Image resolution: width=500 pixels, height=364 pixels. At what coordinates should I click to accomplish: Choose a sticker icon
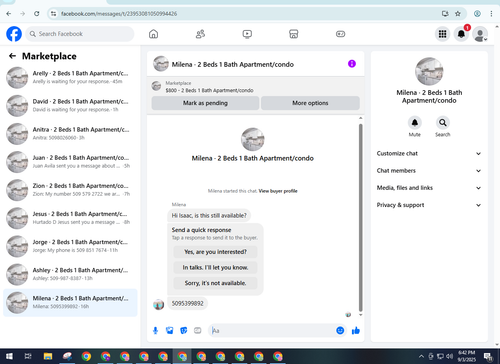click(184, 331)
